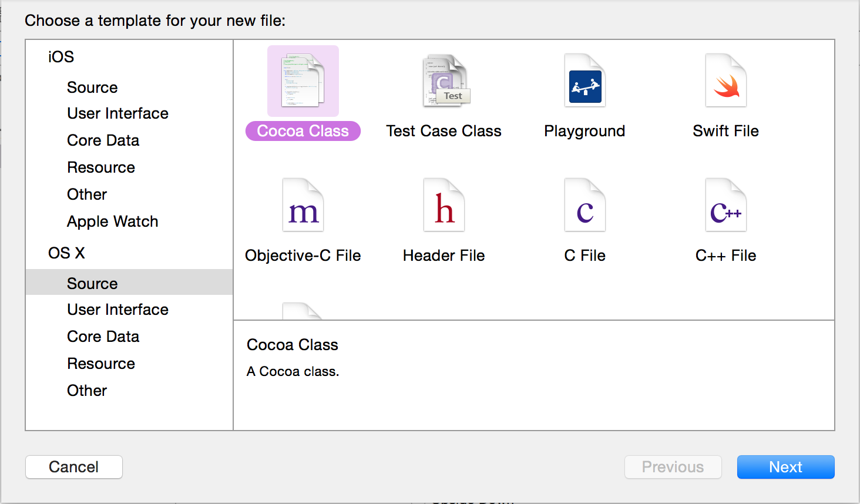Select the Swift File icon

click(x=726, y=80)
